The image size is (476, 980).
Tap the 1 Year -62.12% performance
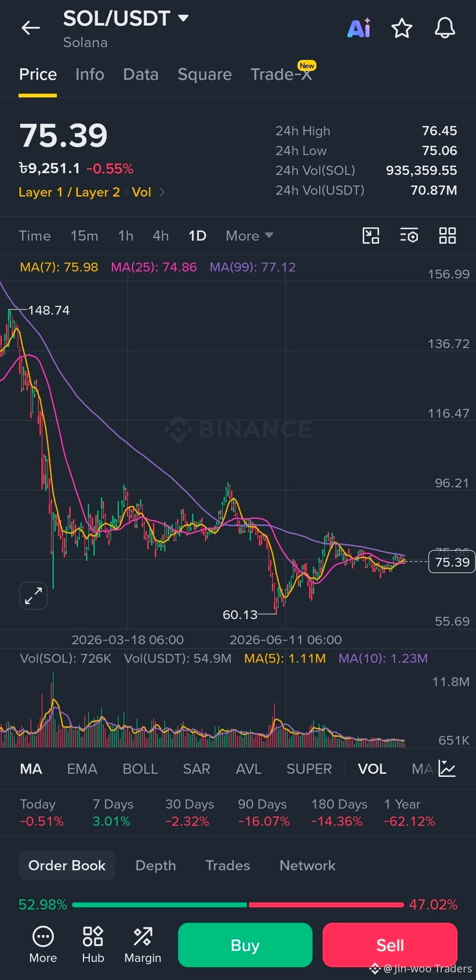coord(409,813)
